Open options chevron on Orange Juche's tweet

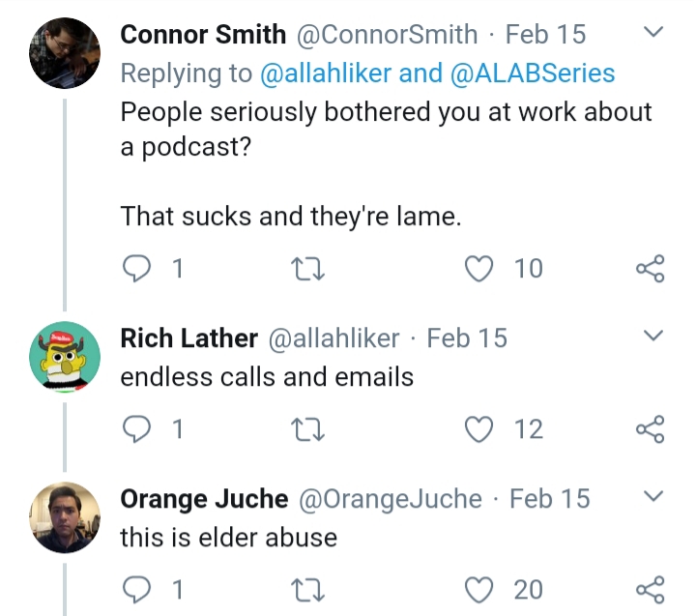[x=653, y=496]
